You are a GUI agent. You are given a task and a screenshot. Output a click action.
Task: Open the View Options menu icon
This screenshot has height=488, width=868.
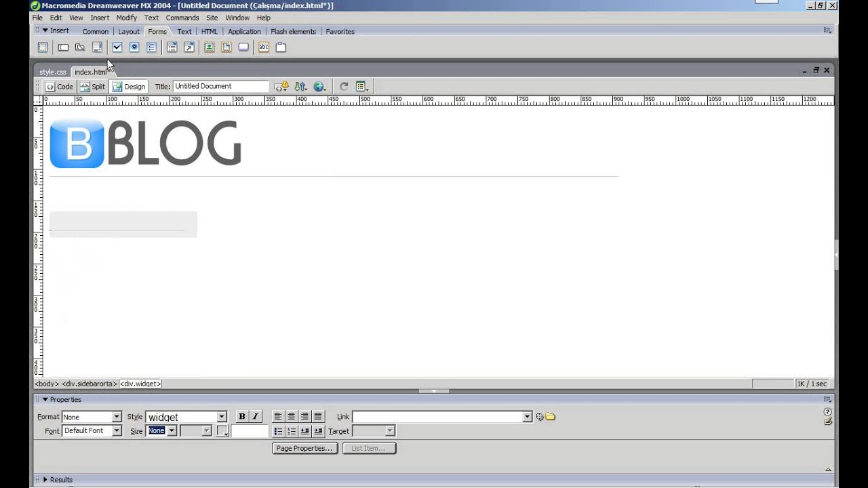coord(362,87)
